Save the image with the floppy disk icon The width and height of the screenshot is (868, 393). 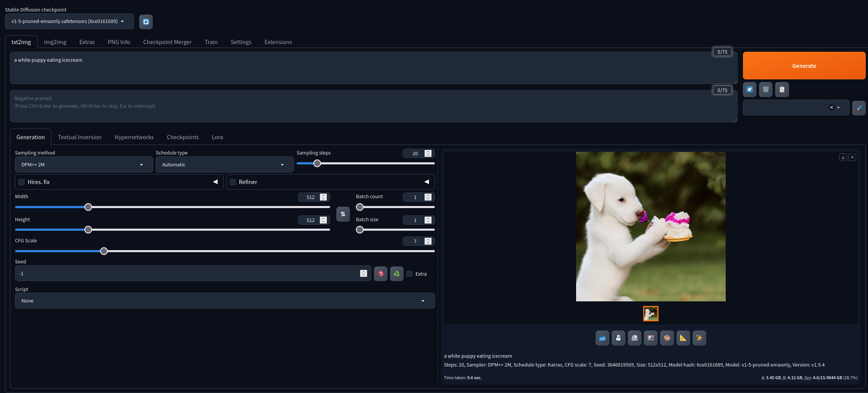[x=618, y=338]
